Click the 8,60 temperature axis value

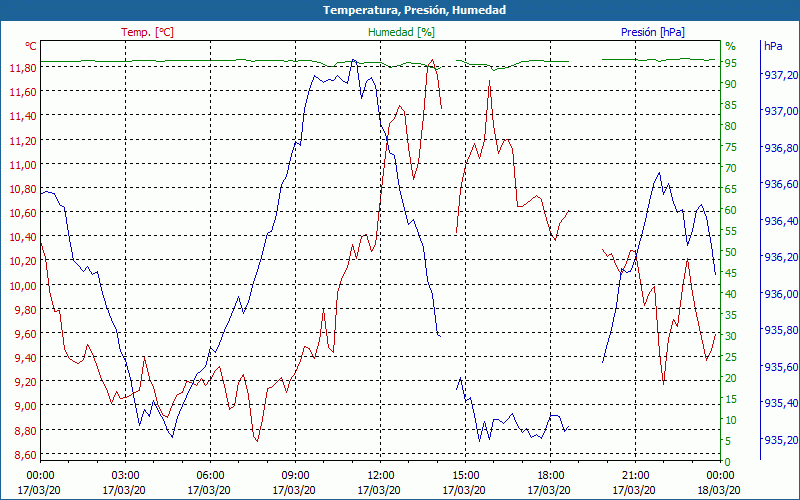tap(25, 455)
